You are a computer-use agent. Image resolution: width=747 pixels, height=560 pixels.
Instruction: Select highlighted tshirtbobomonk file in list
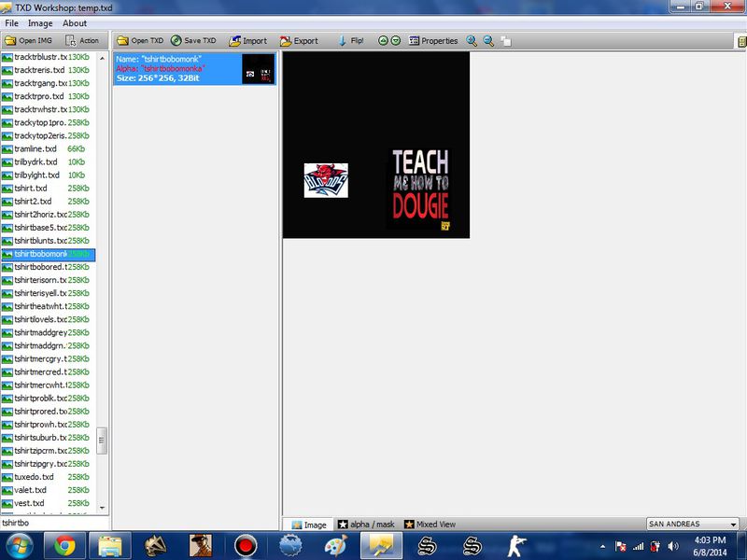[x=49, y=254]
